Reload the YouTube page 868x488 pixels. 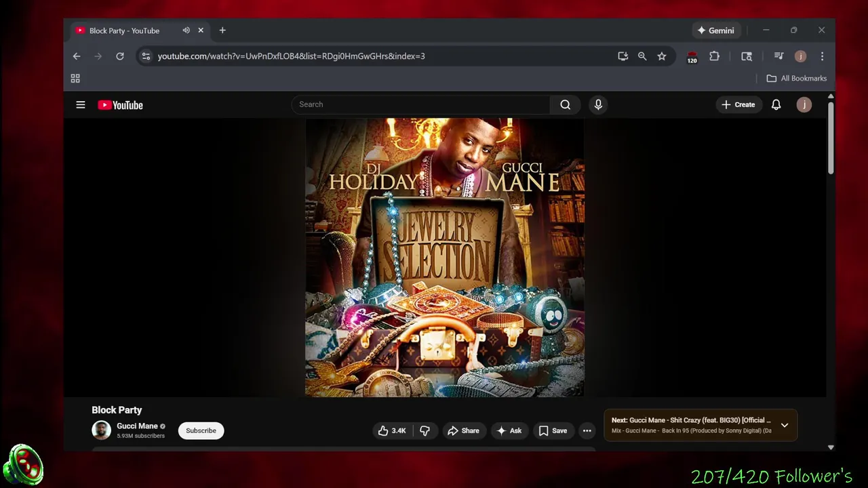pos(120,56)
